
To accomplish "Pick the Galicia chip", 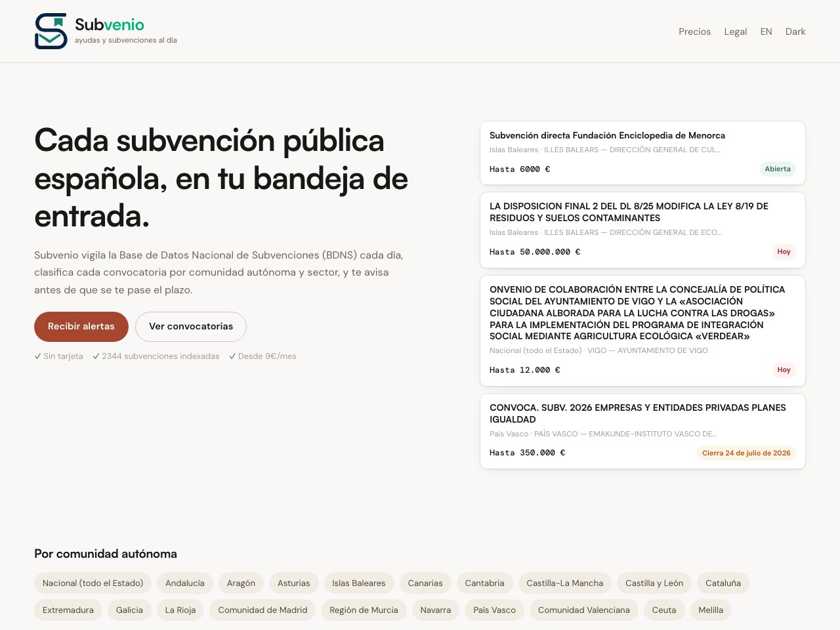I will tap(129, 610).
